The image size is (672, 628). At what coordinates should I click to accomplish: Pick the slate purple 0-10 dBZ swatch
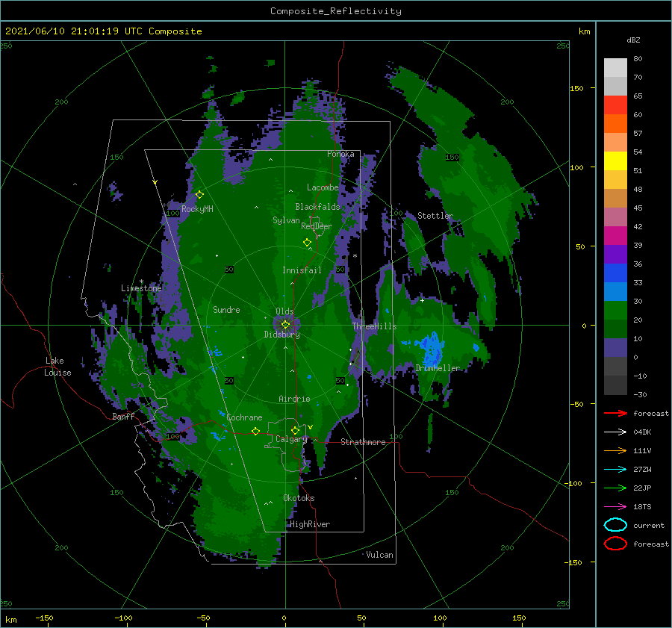pos(615,348)
